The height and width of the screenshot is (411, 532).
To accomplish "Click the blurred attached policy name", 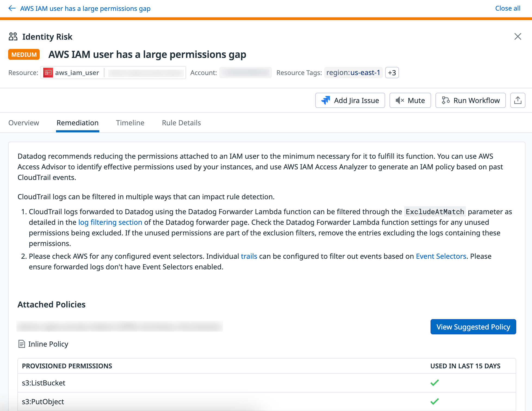I will tap(120, 326).
